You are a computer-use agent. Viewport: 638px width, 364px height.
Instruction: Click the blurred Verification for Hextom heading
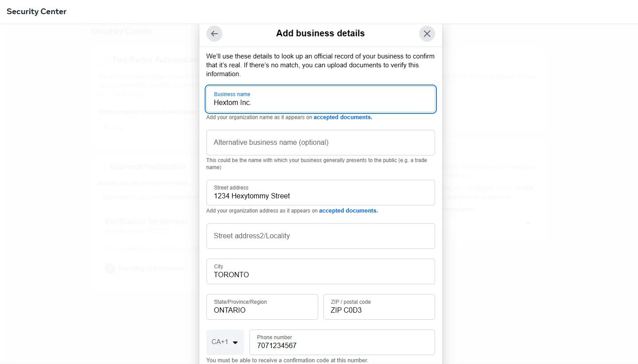click(146, 221)
